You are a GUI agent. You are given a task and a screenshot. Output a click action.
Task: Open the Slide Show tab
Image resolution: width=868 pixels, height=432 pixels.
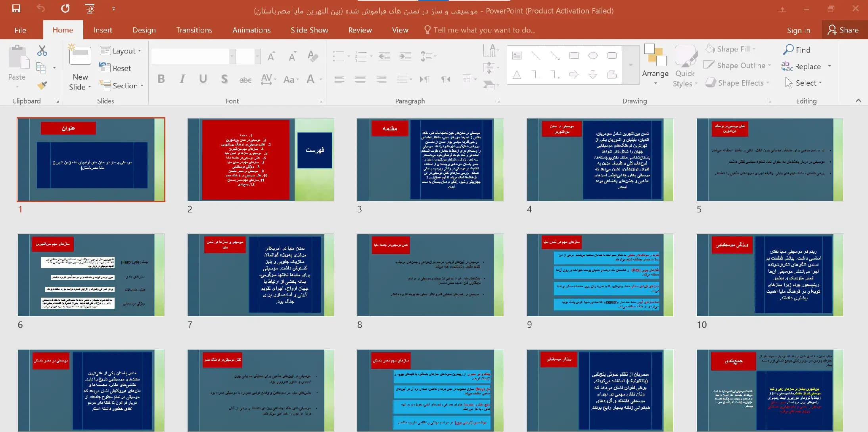[x=309, y=30]
